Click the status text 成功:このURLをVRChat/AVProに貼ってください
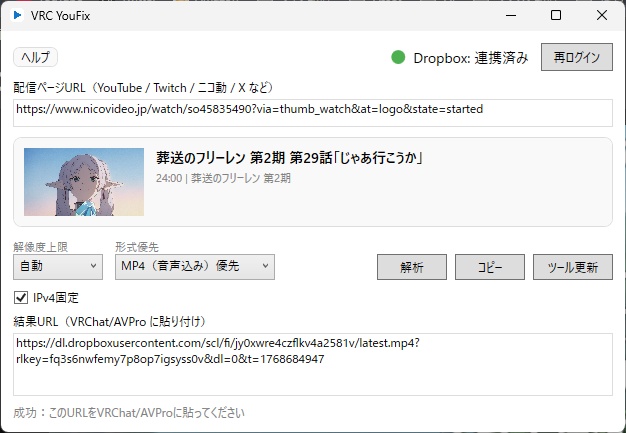 (129, 413)
